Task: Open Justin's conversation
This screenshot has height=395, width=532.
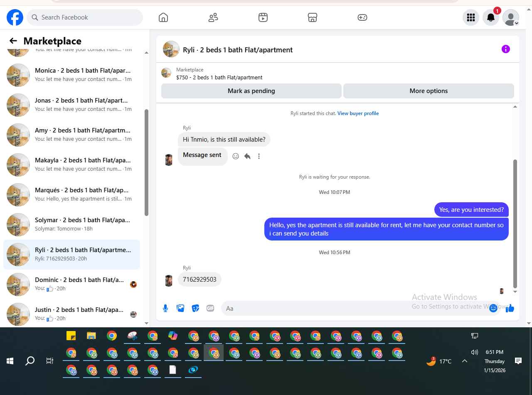Action: click(x=71, y=314)
